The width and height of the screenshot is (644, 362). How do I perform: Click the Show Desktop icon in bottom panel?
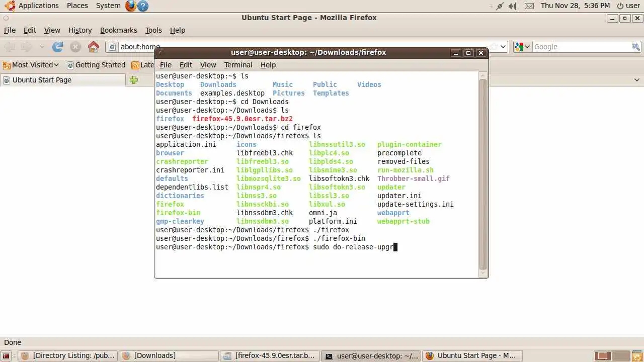point(7,356)
